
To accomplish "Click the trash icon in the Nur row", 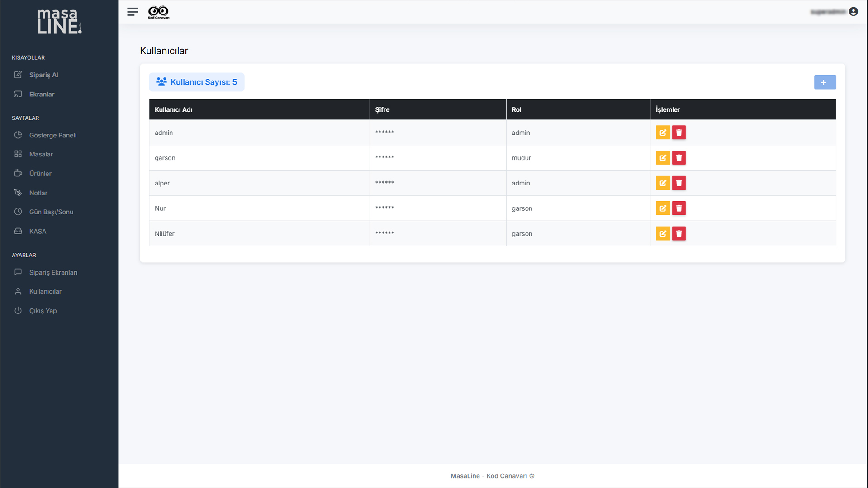I will point(678,208).
